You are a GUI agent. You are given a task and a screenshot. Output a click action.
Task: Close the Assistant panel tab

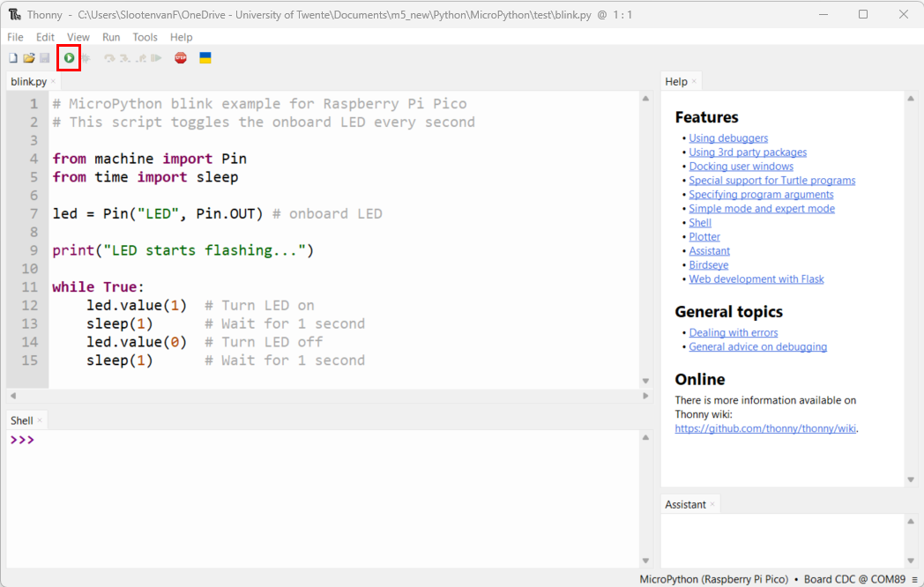pyautogui.click(x=712, y=504)
